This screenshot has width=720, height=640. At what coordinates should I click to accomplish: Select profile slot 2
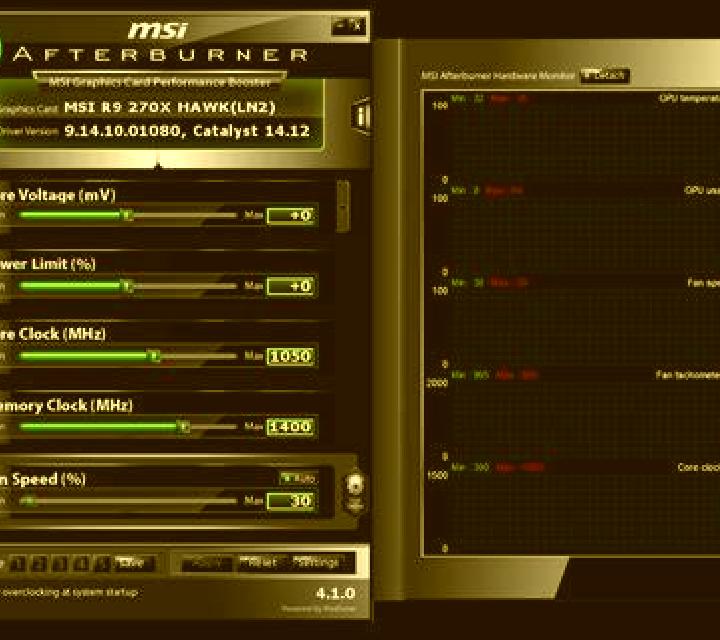click(x=39, y=563)
